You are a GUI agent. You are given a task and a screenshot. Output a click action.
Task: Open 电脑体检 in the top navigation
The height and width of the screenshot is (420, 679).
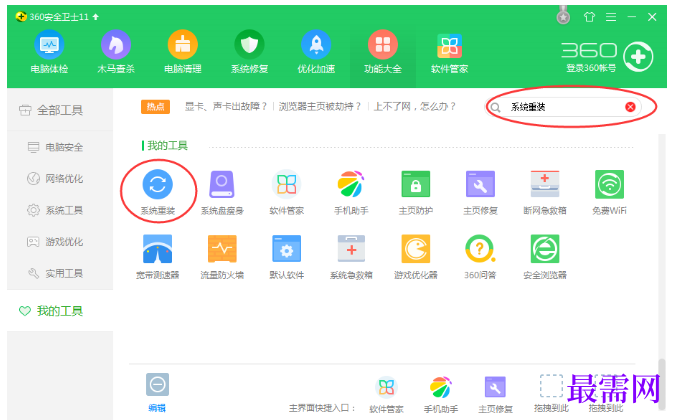[x=49, y=52]
